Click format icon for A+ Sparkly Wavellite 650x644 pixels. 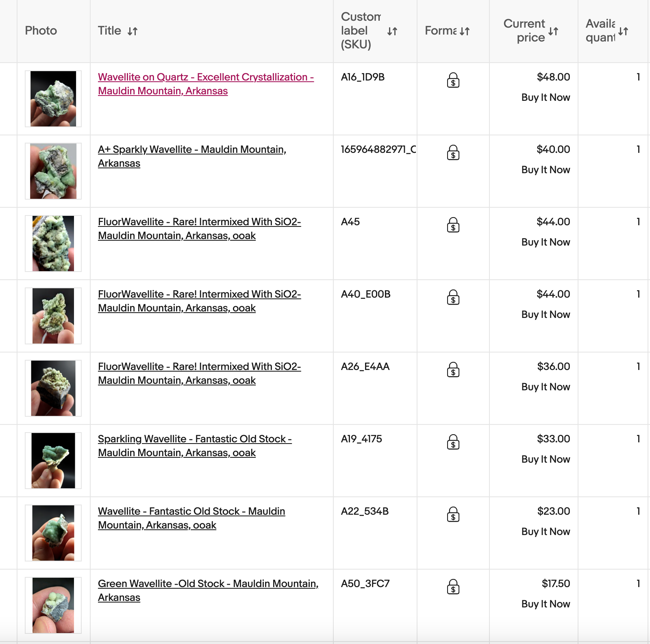[x=453, y=153]
